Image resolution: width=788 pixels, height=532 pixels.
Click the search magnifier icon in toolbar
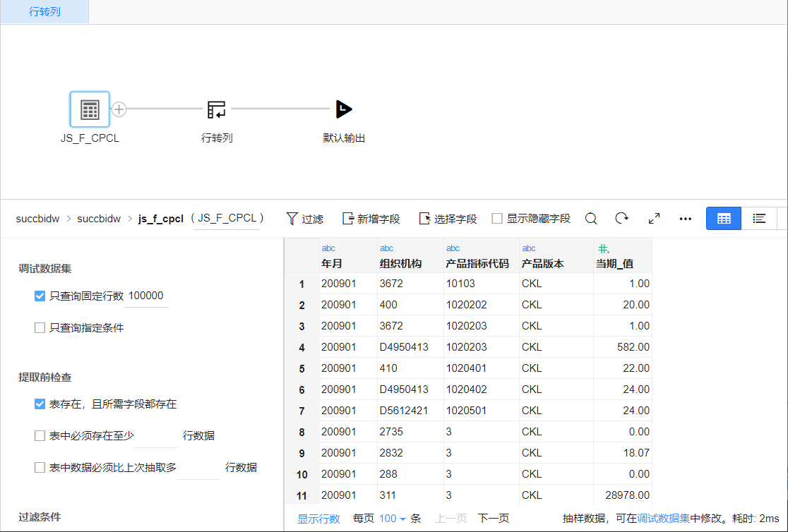[591, 219]
